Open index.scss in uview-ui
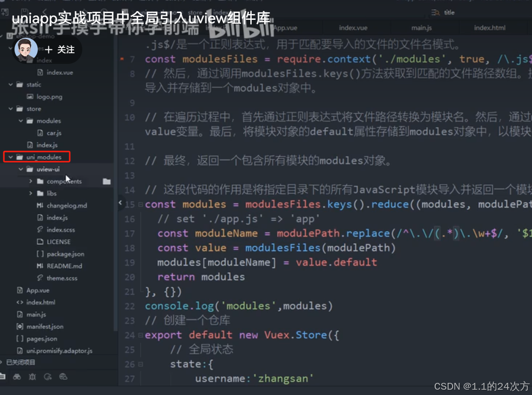Screen dimensions: 532x395 61,230
